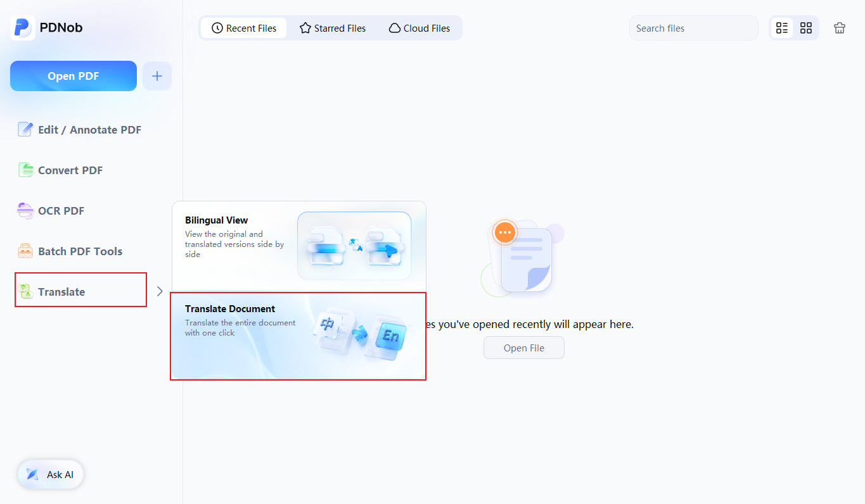The image size is (865, 504).
Task: Switch to the Cloud Files tab
Action: pyautogui.click(x=419, y=28)
